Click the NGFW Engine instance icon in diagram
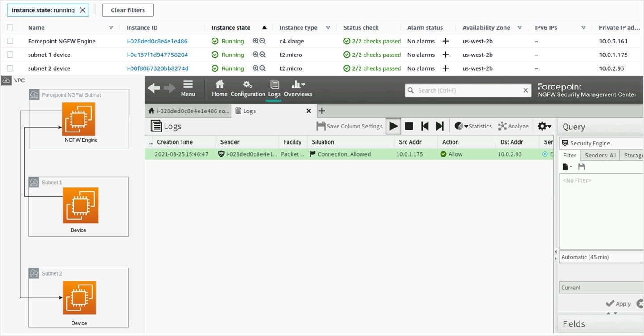Screen dimensions: 644x336 (x=79, y=119)
